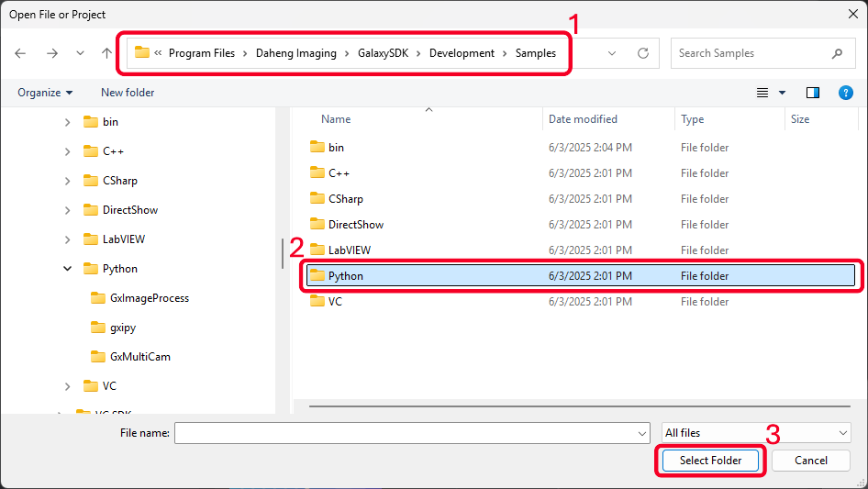Collapse the Python tree node
Image resolution: width=868 pixels, height=489 pixels.
click(68, 269)
